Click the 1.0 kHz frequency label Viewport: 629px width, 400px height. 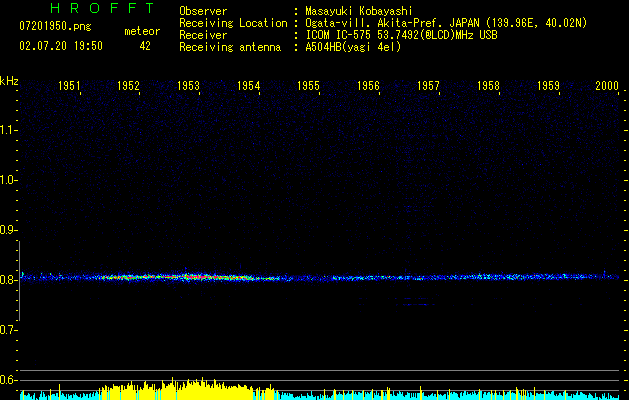click(x=7, y=180)
